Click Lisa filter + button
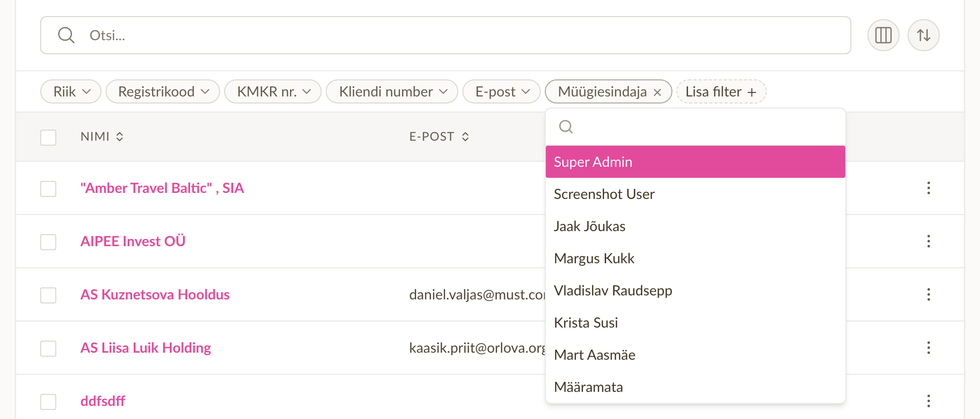 coord(721,91)
